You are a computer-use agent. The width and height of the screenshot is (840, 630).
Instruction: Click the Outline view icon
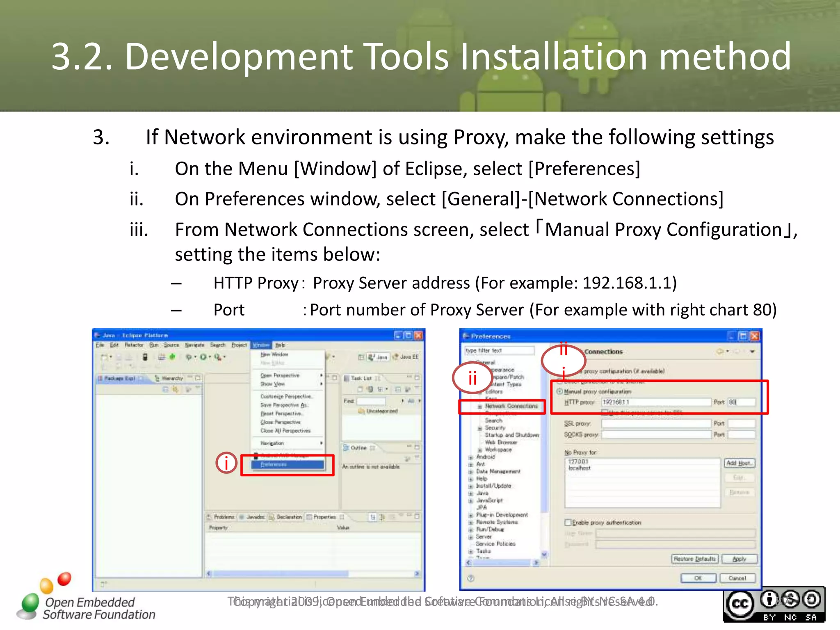coord(346,447)
